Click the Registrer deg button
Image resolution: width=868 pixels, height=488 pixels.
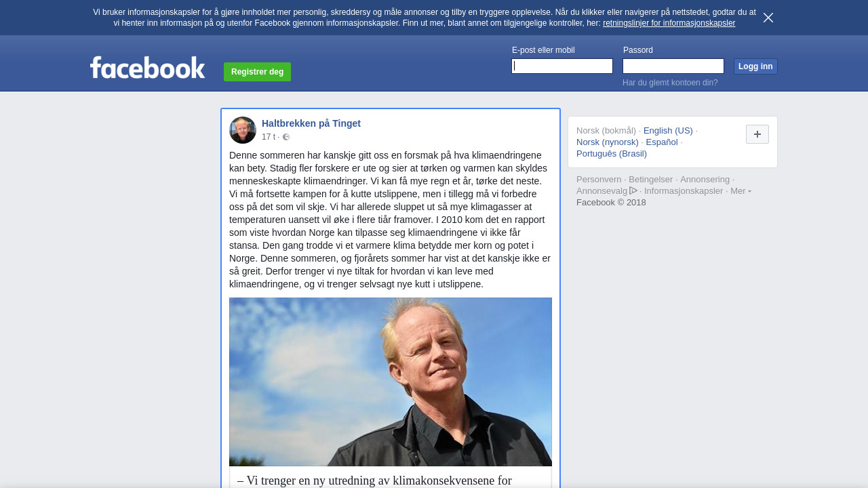tap(257, 72)
